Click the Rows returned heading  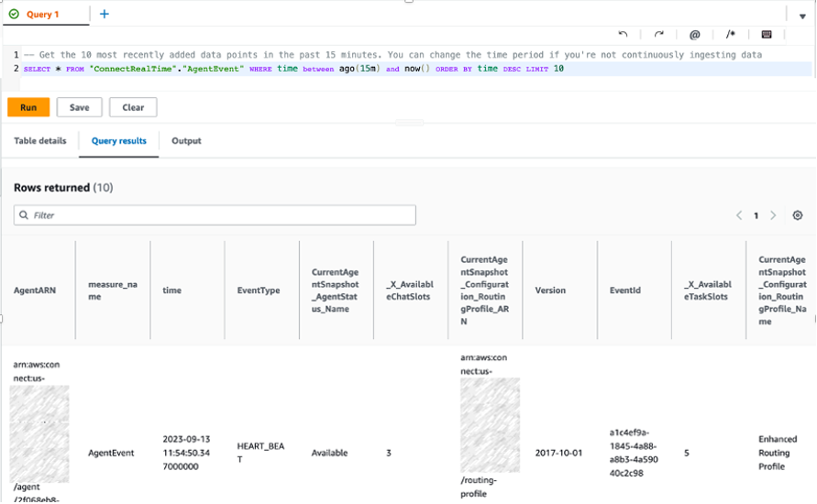(x=63, y=188)
